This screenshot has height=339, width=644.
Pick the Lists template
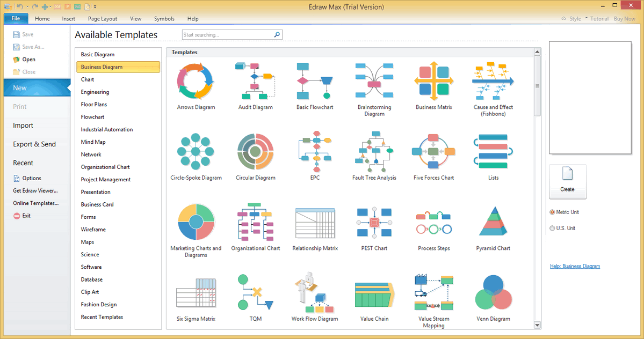coord(493,157)
